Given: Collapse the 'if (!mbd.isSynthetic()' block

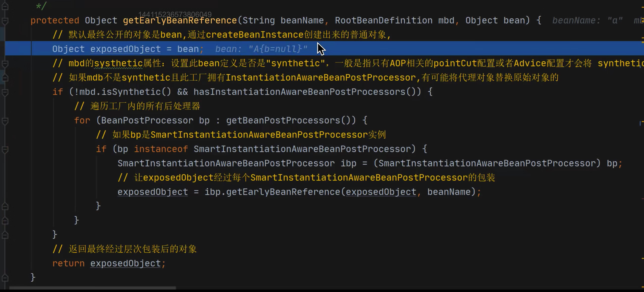Looking at the screenshot, I should tap(5, 92).
